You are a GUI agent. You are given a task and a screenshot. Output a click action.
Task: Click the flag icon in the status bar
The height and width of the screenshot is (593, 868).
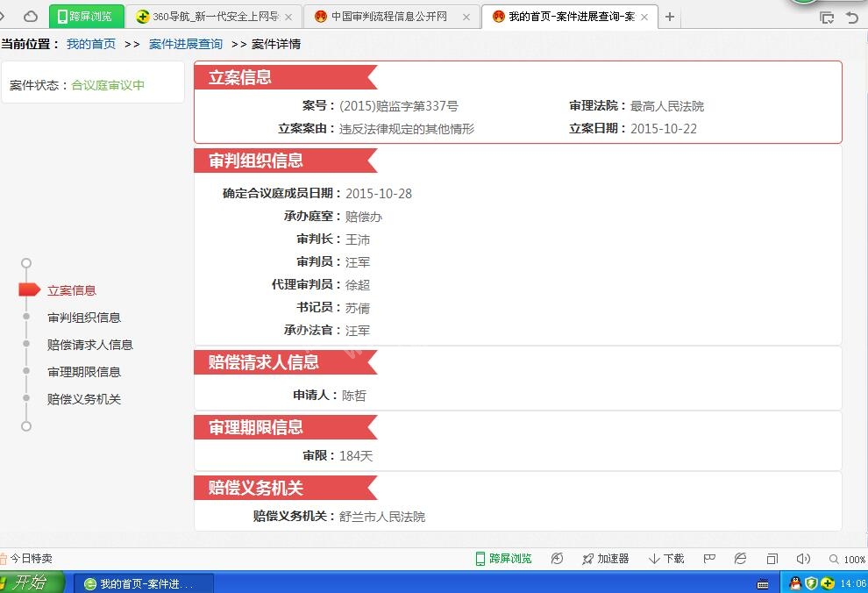click(709, 559)
